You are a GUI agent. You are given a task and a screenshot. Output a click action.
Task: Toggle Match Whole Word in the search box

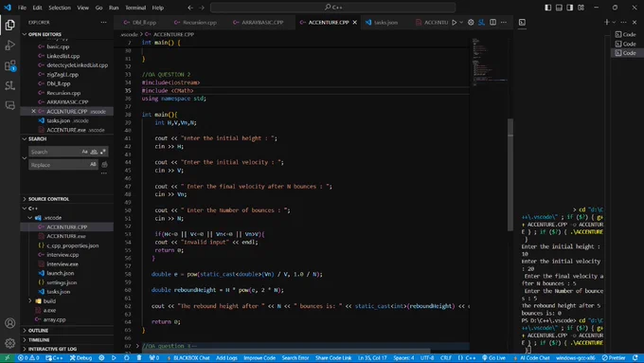tap(94, 152)
